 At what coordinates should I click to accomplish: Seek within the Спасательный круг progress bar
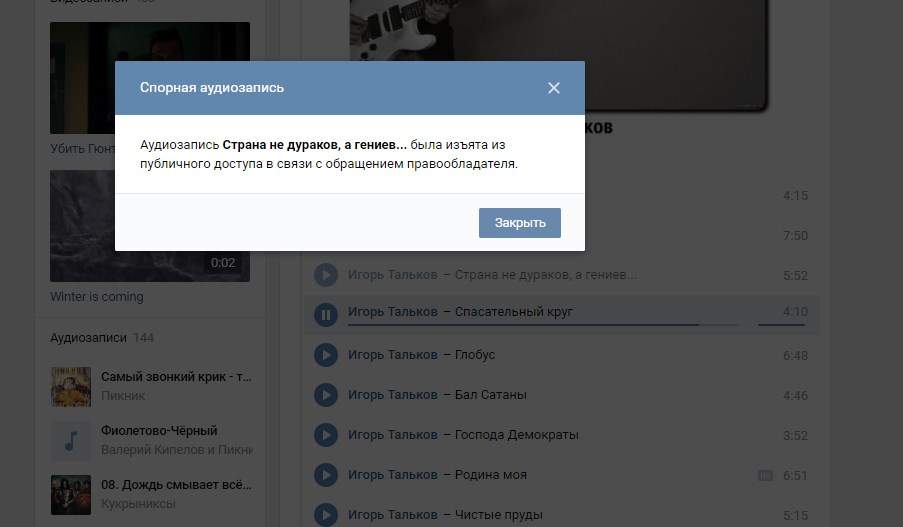coord(543,325)
